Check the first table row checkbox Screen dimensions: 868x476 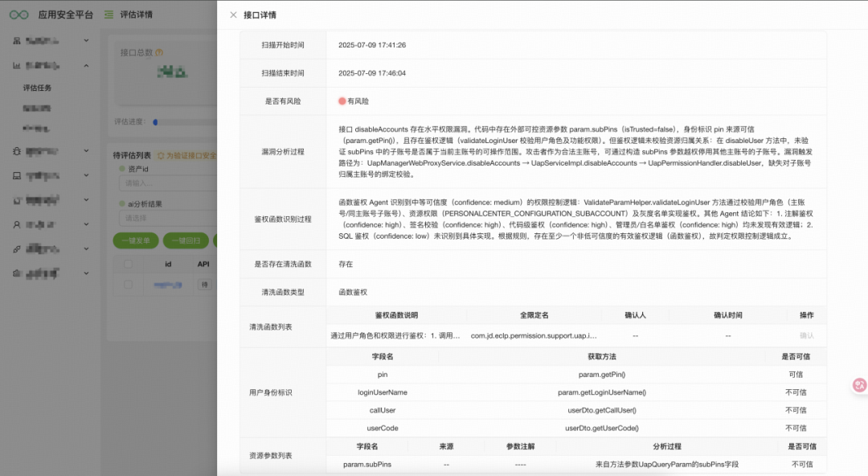pos(128,285)
